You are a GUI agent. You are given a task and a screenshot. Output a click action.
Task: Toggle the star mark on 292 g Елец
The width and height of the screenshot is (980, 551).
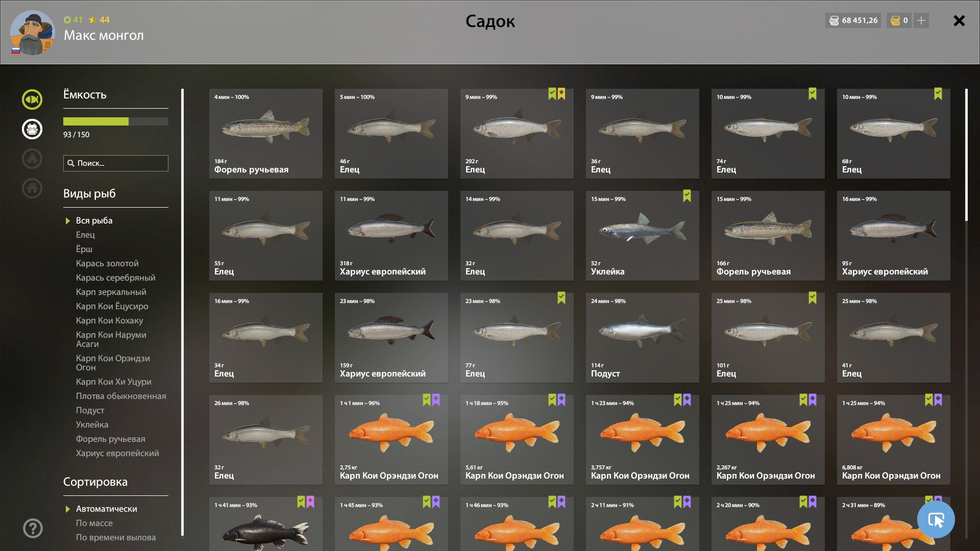point(561,94)
